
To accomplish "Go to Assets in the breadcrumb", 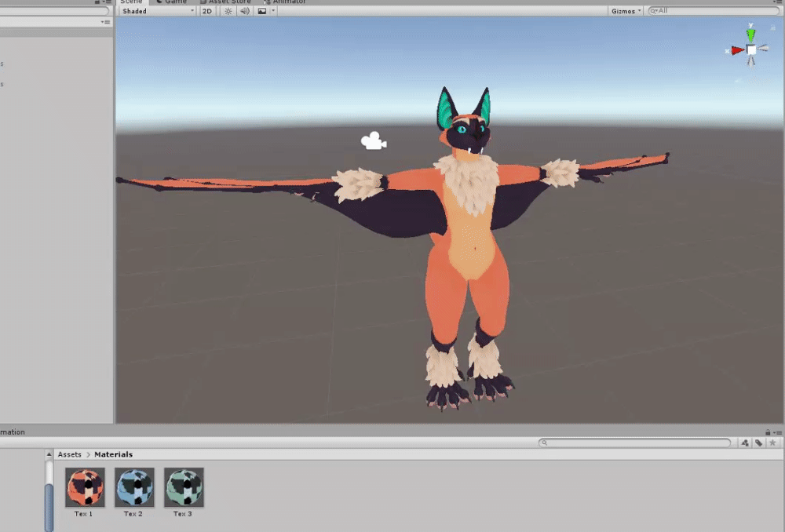I will (70, 454).
